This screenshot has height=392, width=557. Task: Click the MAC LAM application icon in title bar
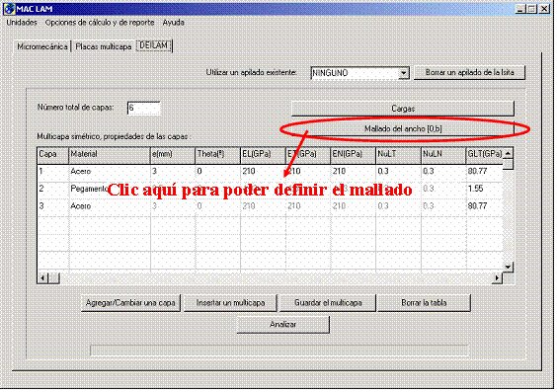pos(9,9)
